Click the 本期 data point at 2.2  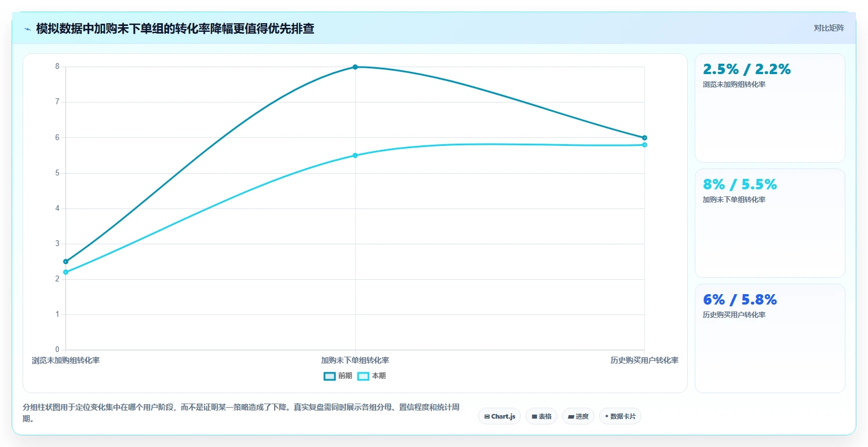click(x=65, y=272)
